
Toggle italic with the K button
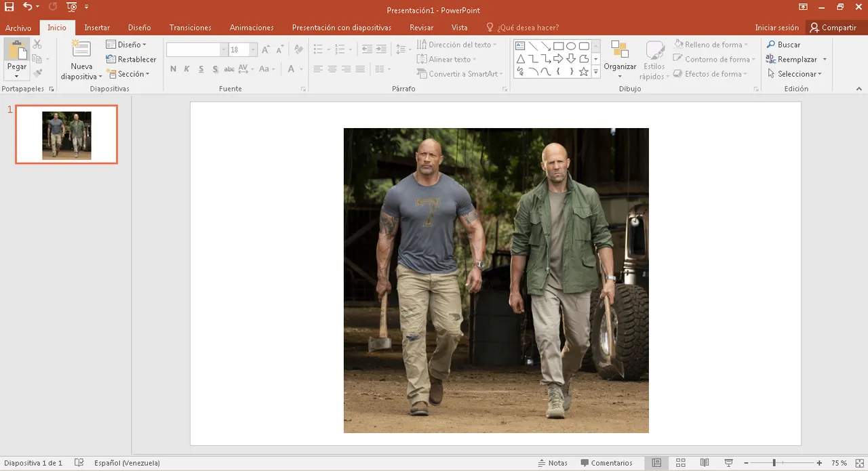pyautogui.click(x=187, y=69)
